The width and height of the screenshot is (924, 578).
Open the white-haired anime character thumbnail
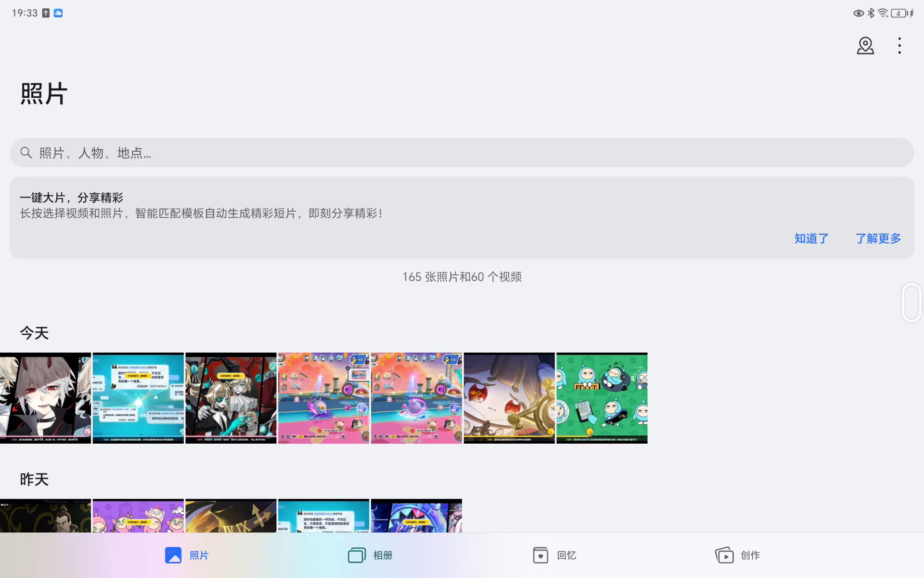pyautogui.click(x=45, y=398)
